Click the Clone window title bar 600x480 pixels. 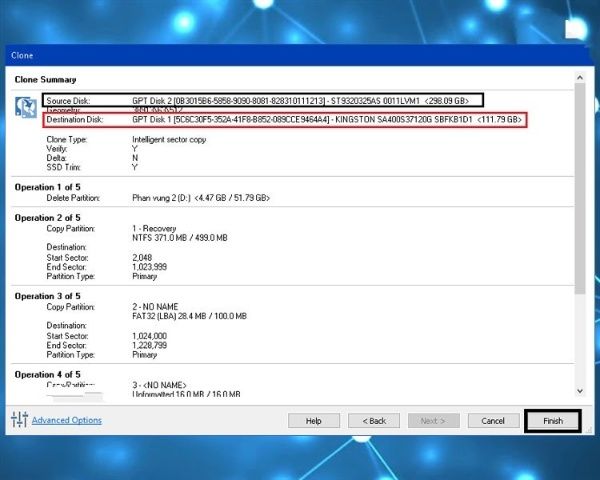(x=300, y=55)
